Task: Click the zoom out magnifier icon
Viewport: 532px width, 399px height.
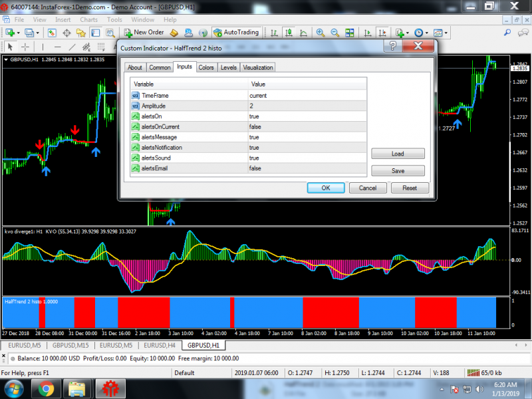Action: click(334, 32)
